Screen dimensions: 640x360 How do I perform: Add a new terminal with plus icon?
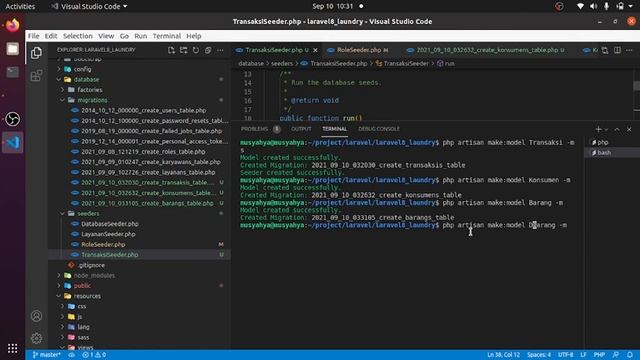[x=598, y=129]
